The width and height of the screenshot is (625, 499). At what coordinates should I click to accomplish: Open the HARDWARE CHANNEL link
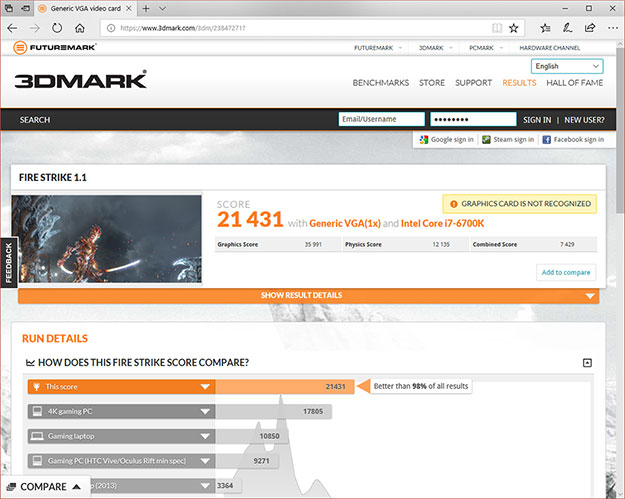coord(549,48)
